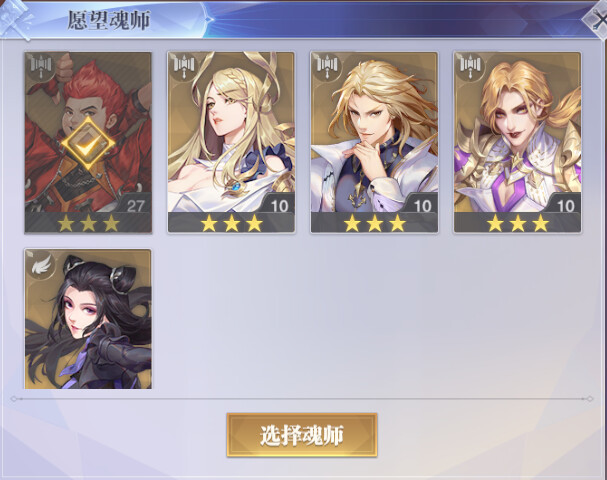Click class icon on blonde woman card
Viewport: 607px width, 480px height.
point(184,67)
